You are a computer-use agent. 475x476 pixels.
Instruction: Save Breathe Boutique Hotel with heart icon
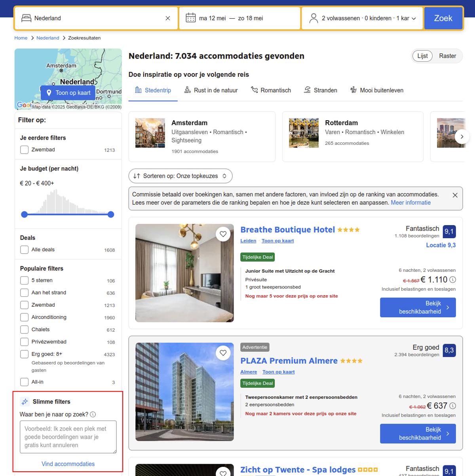click(223, 234)
